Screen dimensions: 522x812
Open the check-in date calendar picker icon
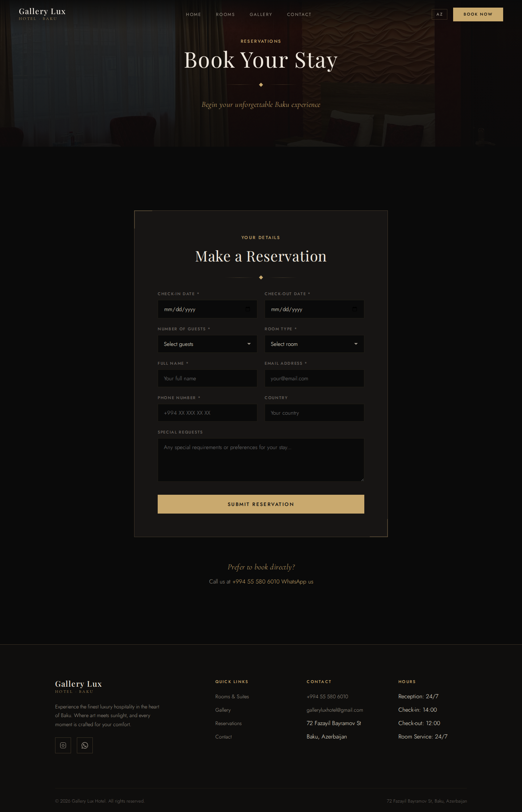click(248, 309)
